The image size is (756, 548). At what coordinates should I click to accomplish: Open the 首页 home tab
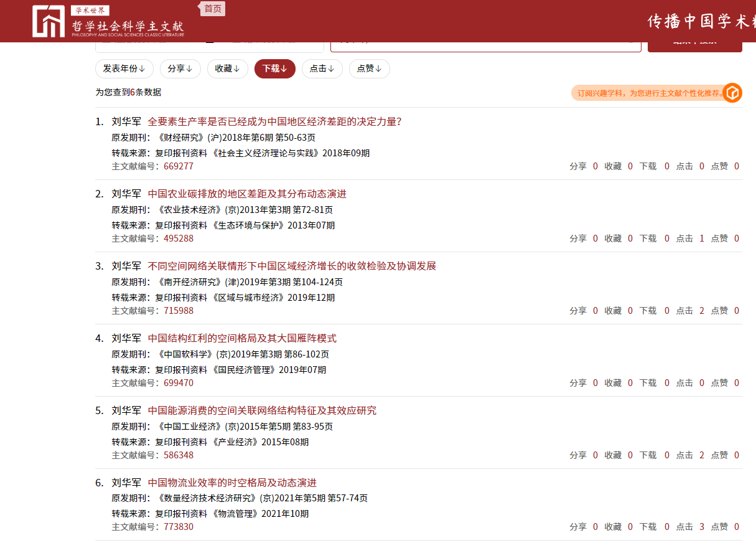213,9
